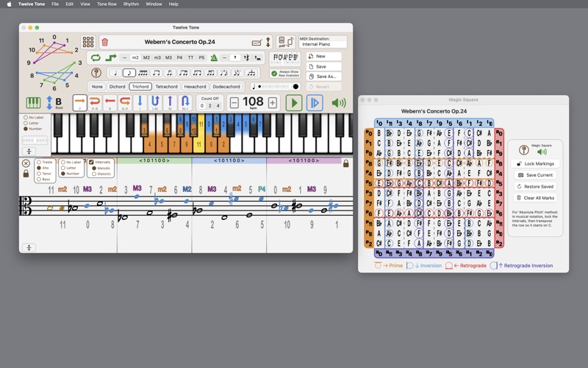Select the quarter note rhythm icon
The image size is (588, 368).
(115, 72)
